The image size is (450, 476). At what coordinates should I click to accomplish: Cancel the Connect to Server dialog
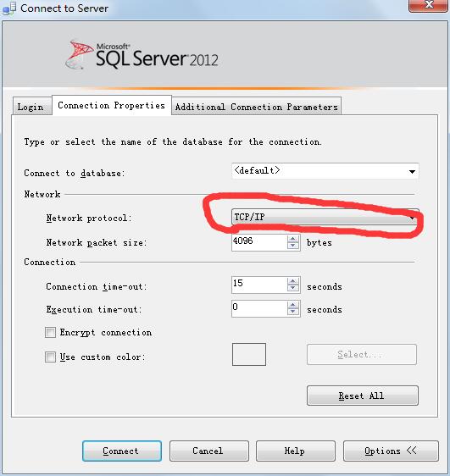click(x=209, y=451)
